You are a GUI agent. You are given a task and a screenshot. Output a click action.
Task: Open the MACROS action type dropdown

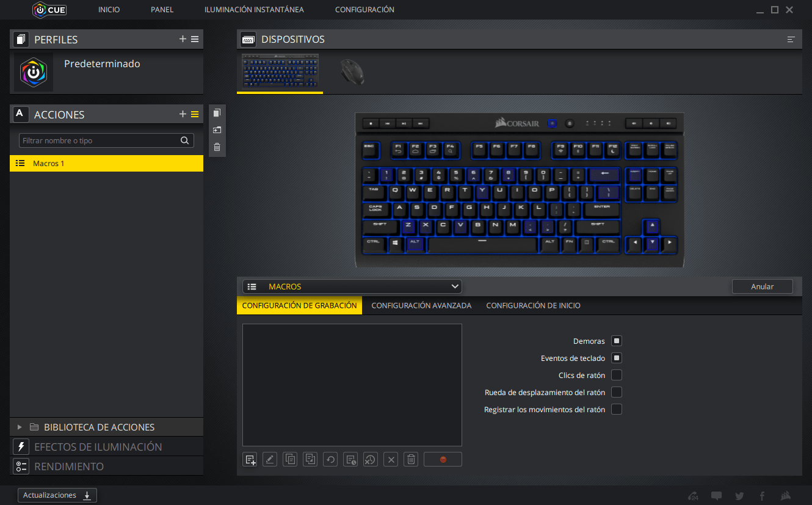(352, 286)
